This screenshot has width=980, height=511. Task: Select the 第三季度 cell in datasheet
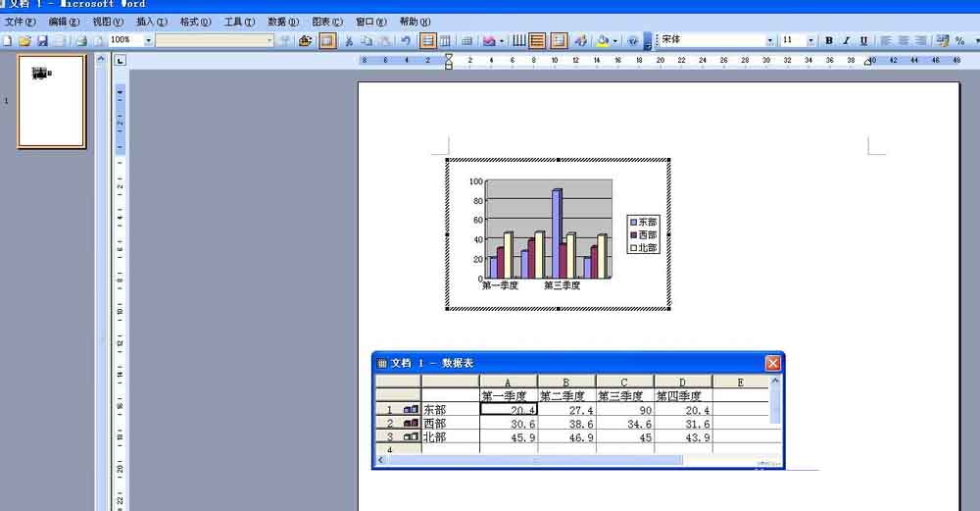pyautogui.click(x=624, y=396)
